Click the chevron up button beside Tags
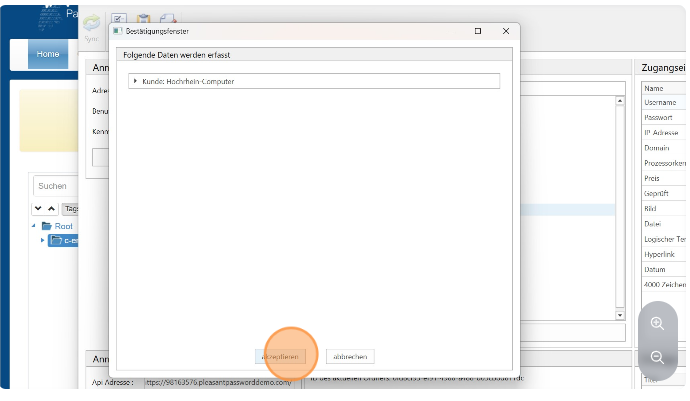This screenshot has height=401, width=690. [x=52, y=208]
